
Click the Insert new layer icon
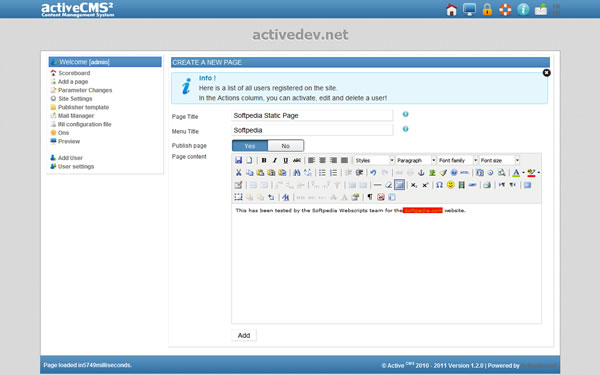point(238,197)
